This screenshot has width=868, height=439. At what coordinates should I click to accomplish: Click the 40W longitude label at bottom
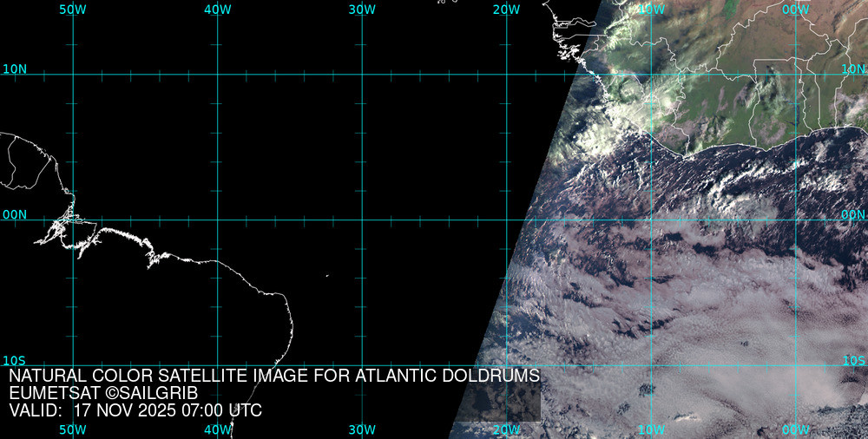click(217, 429)
